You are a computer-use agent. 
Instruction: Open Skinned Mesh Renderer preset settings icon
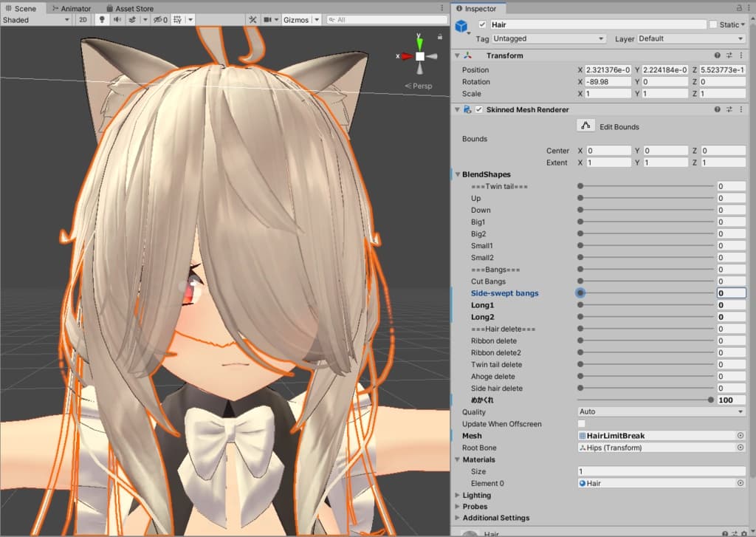click(729, 109)
